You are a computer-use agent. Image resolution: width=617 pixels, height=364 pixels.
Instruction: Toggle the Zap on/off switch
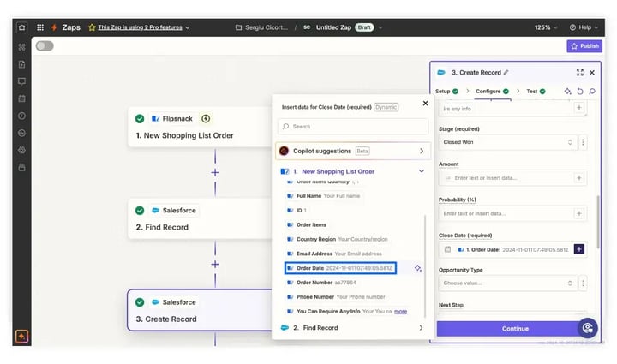[x=45, y=46]
